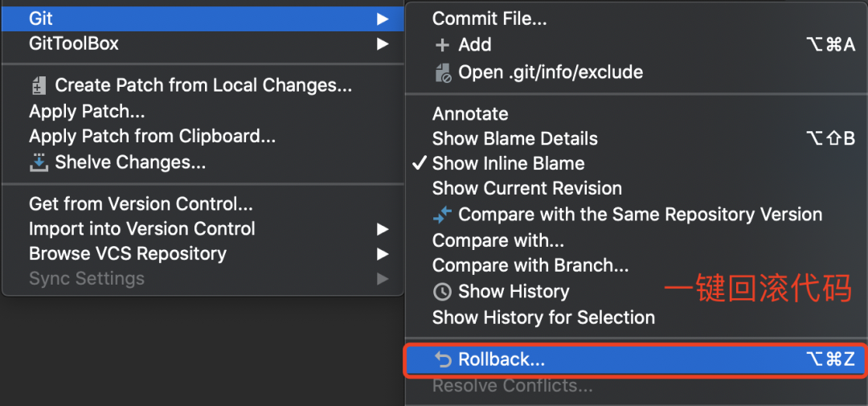868x406 pixels.
Task: Open Get from Version Control
Action: click(141, 204)
